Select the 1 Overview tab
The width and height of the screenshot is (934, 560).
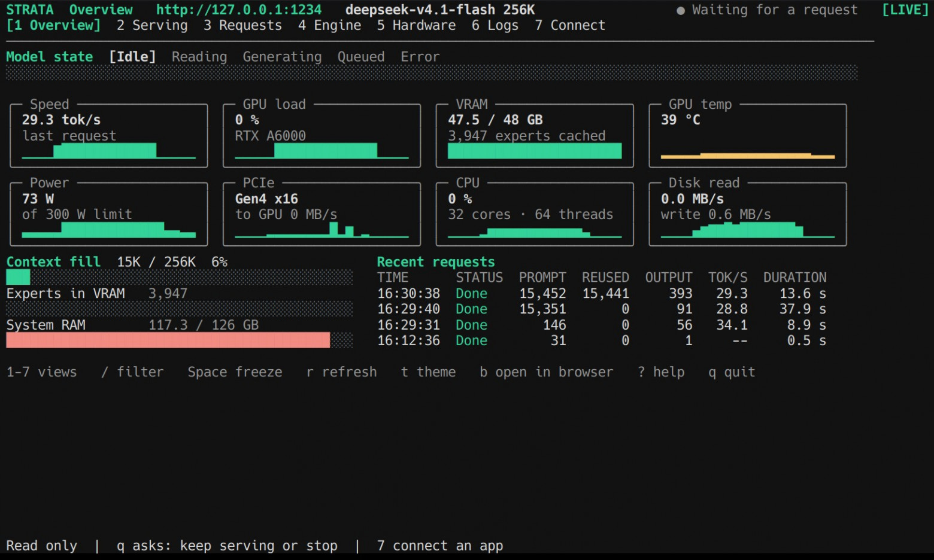click(x=53, y=26)
